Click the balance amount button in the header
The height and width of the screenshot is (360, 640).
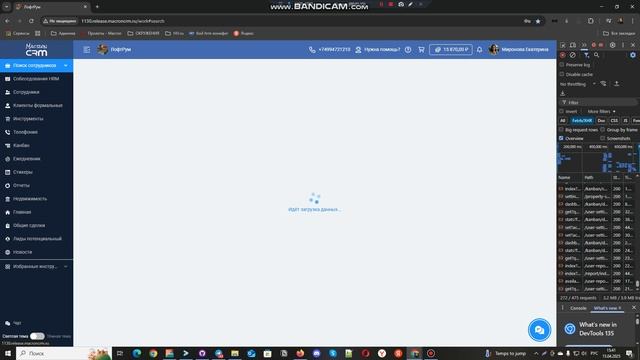[x=451, y=49]
